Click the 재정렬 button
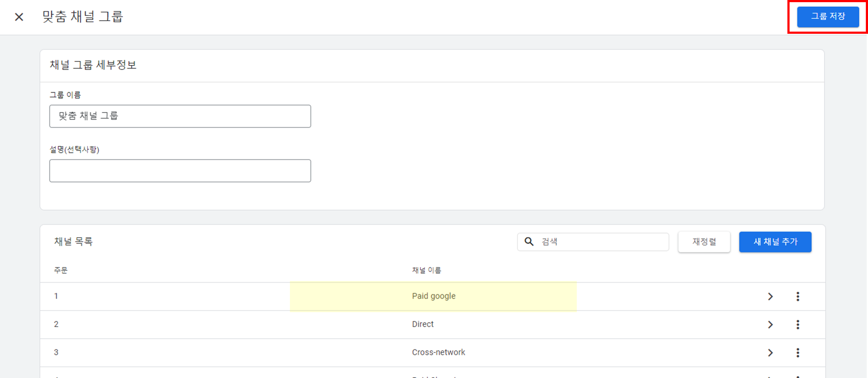The height and width of the screenshot is (378, 868). 704,242
